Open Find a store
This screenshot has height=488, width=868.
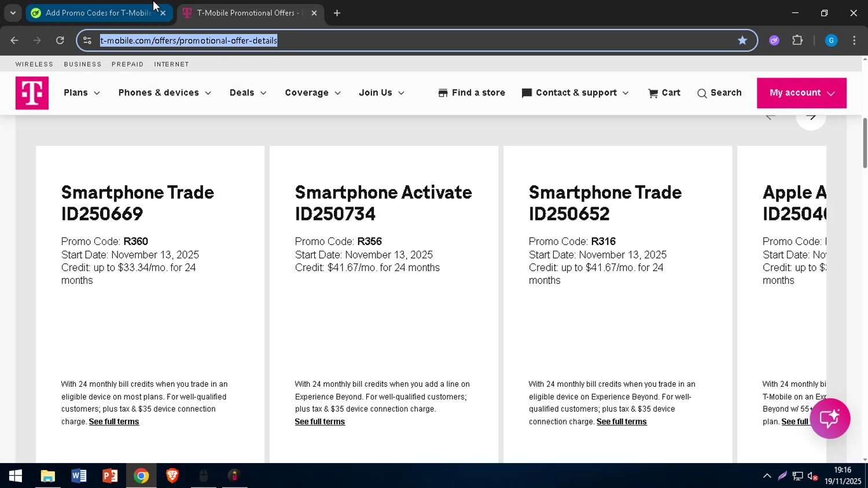click(472, 93)
